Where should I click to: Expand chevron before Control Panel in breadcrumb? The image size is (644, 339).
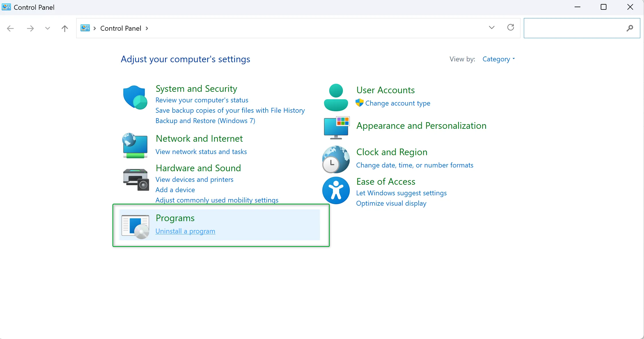(95, 28)
